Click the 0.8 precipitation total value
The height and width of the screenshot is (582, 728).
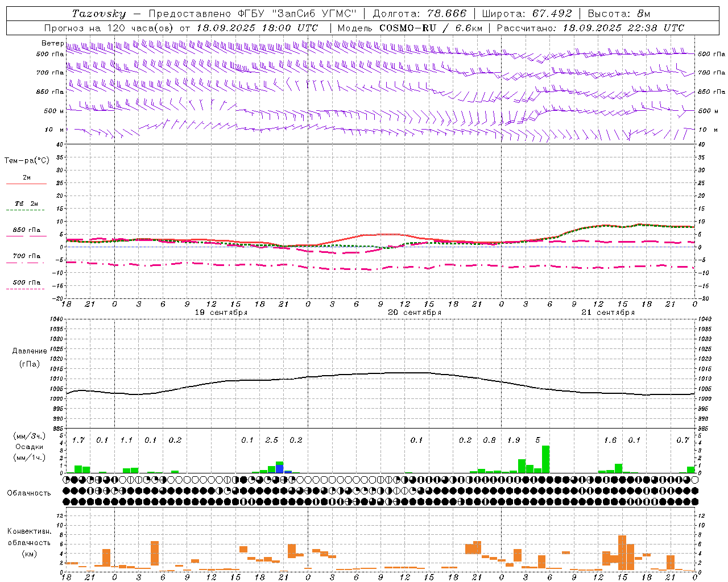coord(489,440)
